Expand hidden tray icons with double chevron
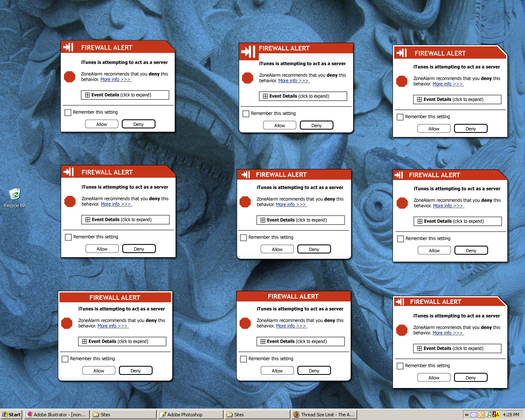The width and height of the screenshot is (525, 420). [x=467, y=415]
